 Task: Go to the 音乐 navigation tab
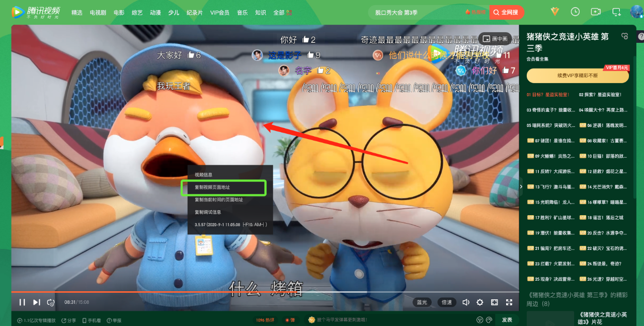pos(242,13)
